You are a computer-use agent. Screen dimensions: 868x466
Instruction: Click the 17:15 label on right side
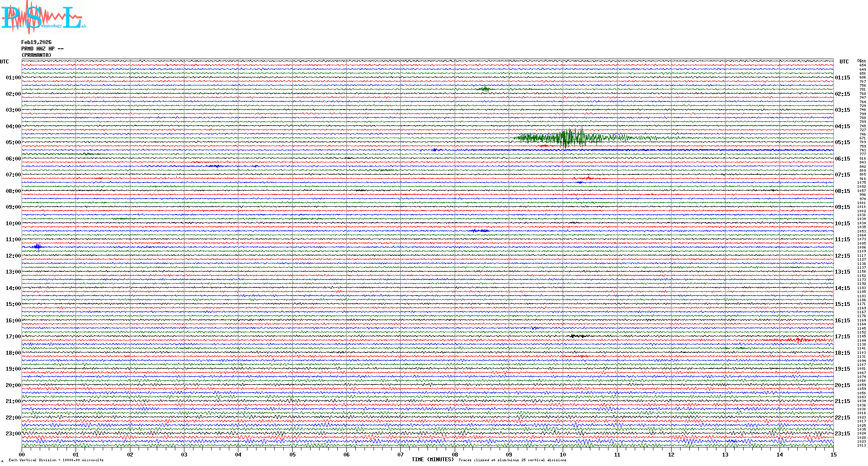click(843, 337)
